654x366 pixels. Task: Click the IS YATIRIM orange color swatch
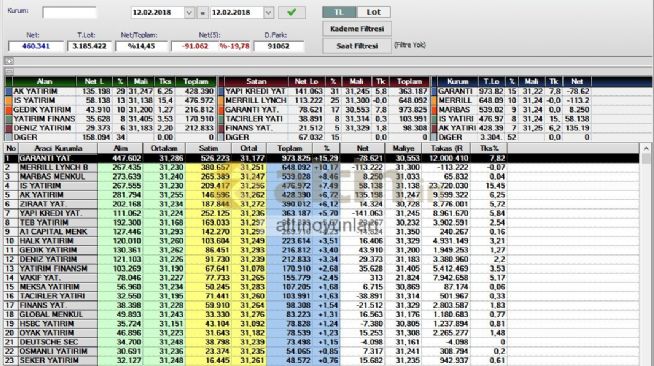(x=8, y=100)
